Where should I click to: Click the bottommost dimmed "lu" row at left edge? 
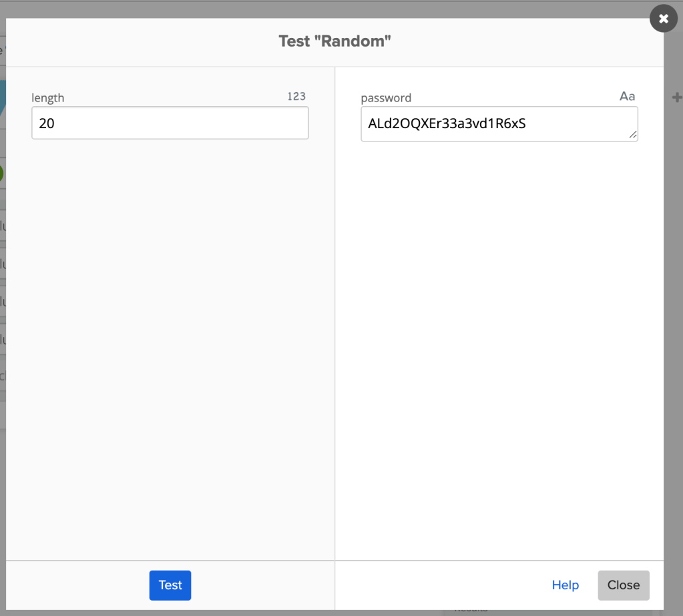tap(3, 338)
